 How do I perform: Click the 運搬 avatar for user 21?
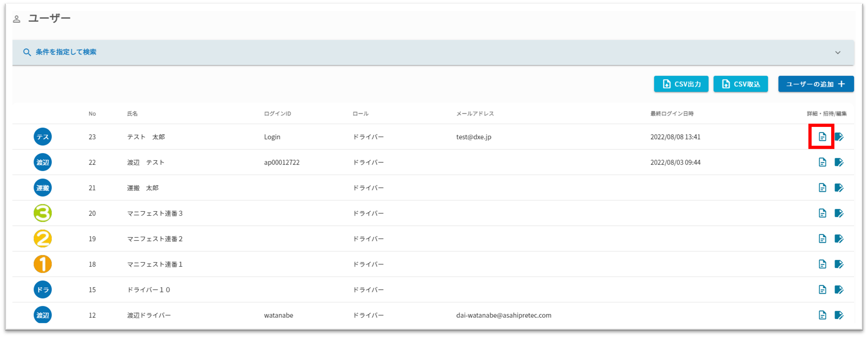(x=42, y=188)
